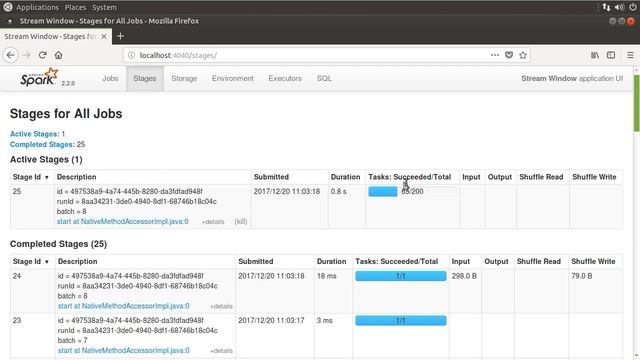Image resolution: width=640 pixels, height=360 pixels.
Task: Click the Firefox forward arrow button
Action: coord(27,55)
